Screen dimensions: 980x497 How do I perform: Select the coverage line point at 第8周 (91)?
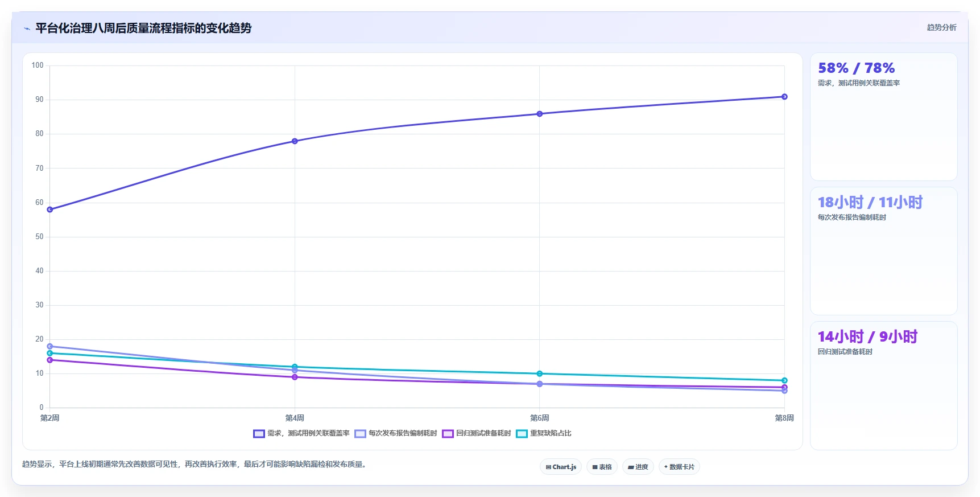(x=784, y=97)
